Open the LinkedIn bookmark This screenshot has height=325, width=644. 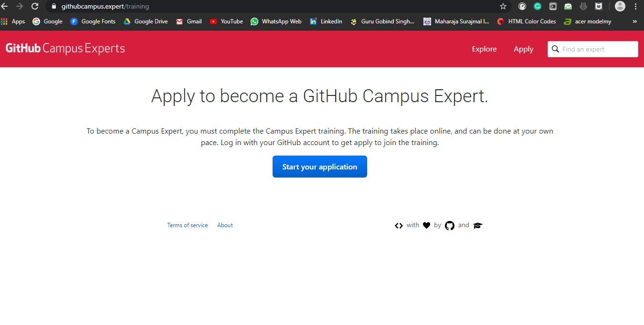coord(326,21)
